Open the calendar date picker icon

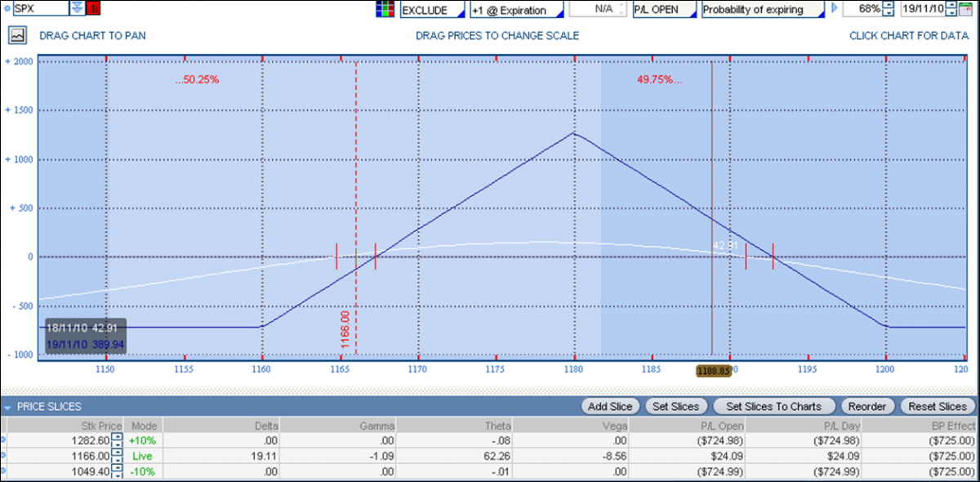point(964,9)
